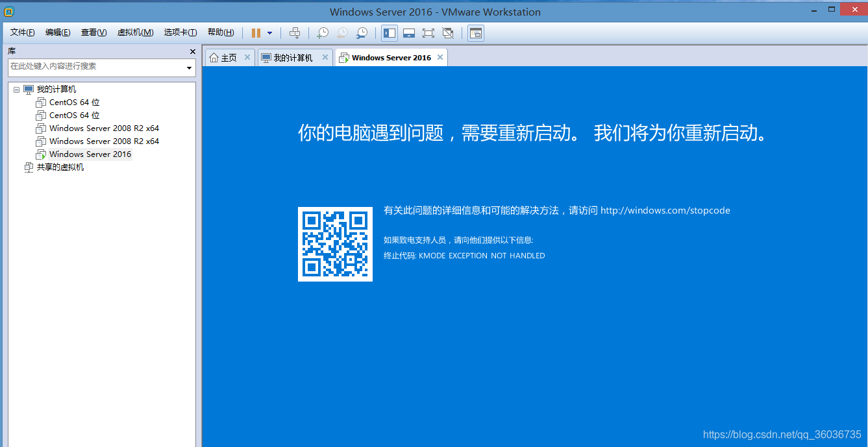The width and height of the screenshot is (868, 447).
Task: Open the 选项卡(T) menu
Action: point(180,32)
